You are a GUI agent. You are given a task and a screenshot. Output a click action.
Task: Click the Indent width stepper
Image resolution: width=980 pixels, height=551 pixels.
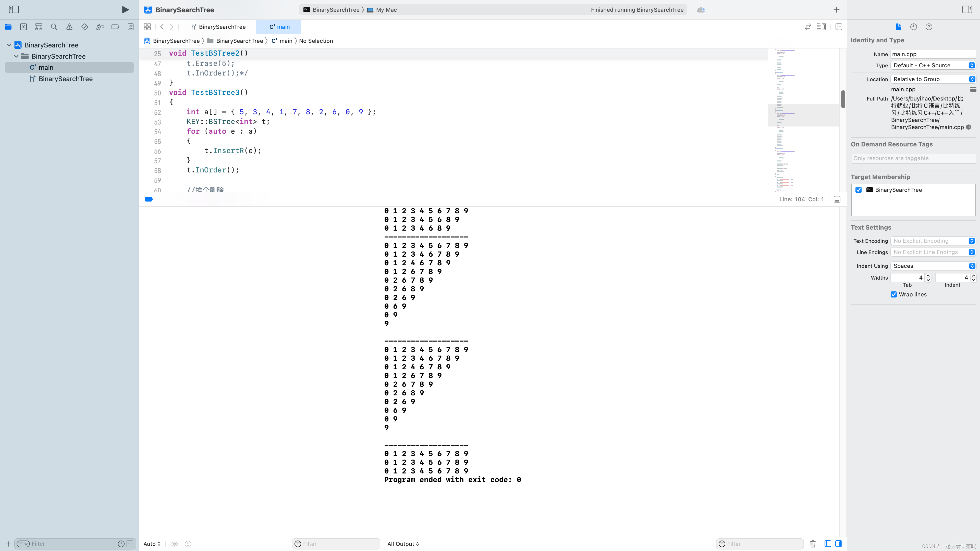pyautogui.click(x=973, y=278)
